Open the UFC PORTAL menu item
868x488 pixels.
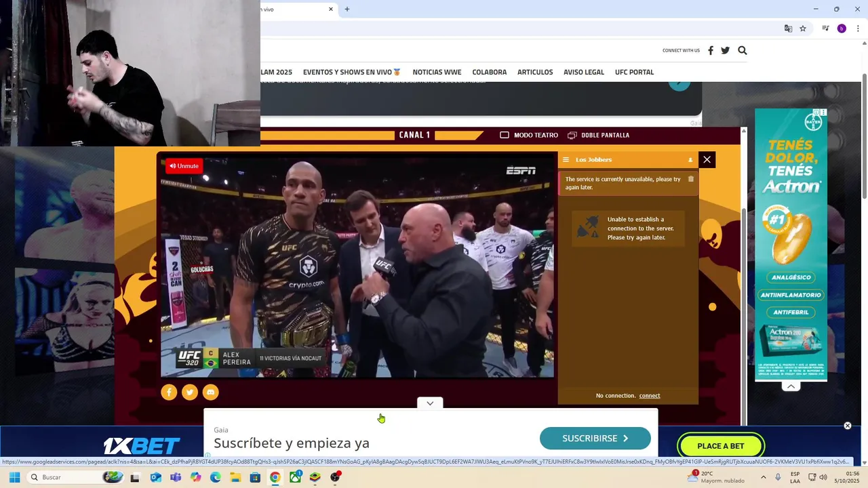point(635,72)
